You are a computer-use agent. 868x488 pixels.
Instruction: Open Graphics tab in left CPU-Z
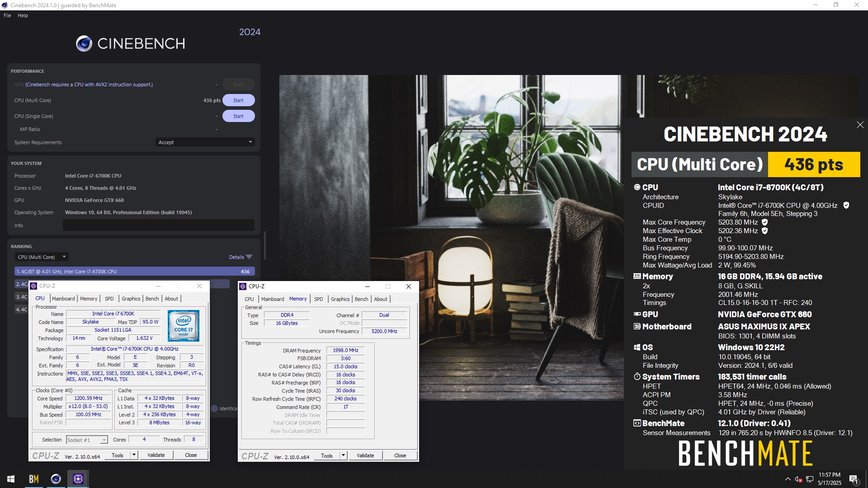131,299
